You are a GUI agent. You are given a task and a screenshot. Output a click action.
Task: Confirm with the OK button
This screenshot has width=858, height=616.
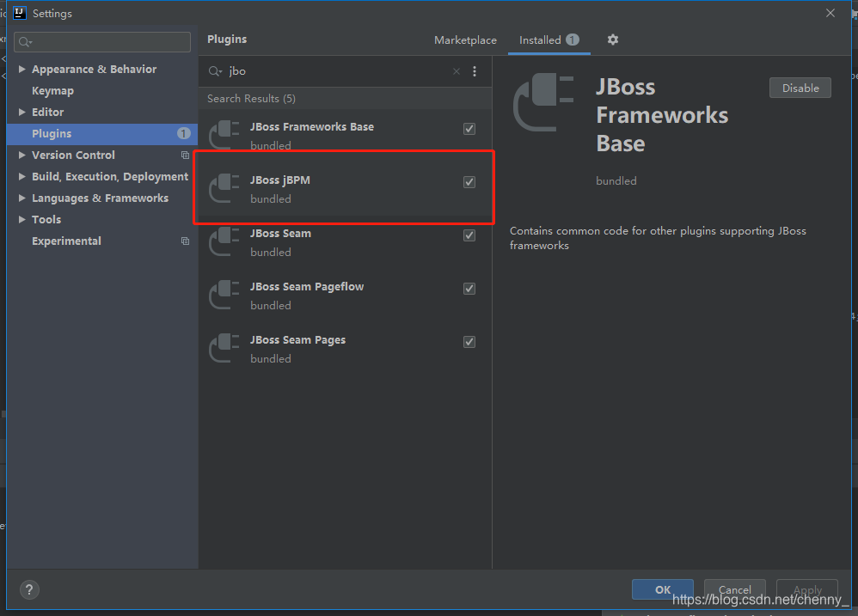click(x=662, y=589)
